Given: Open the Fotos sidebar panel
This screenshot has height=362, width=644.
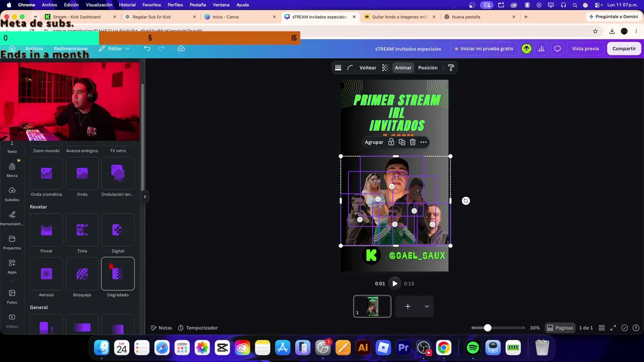Looking at the screenshot, I should [12, 297].
